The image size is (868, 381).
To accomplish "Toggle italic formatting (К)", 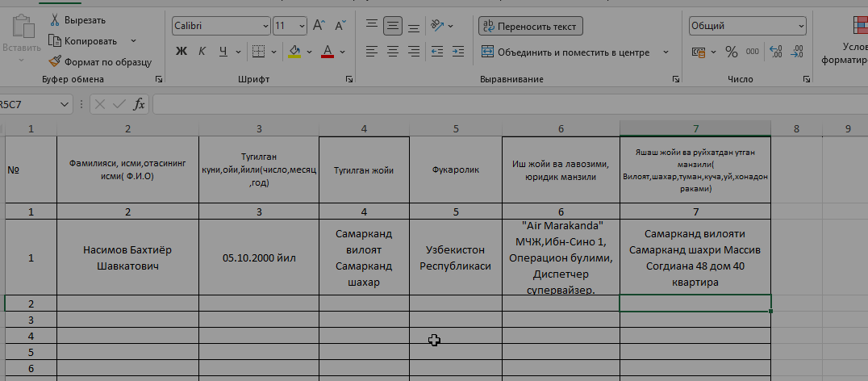I will click(x=202, y=52).
